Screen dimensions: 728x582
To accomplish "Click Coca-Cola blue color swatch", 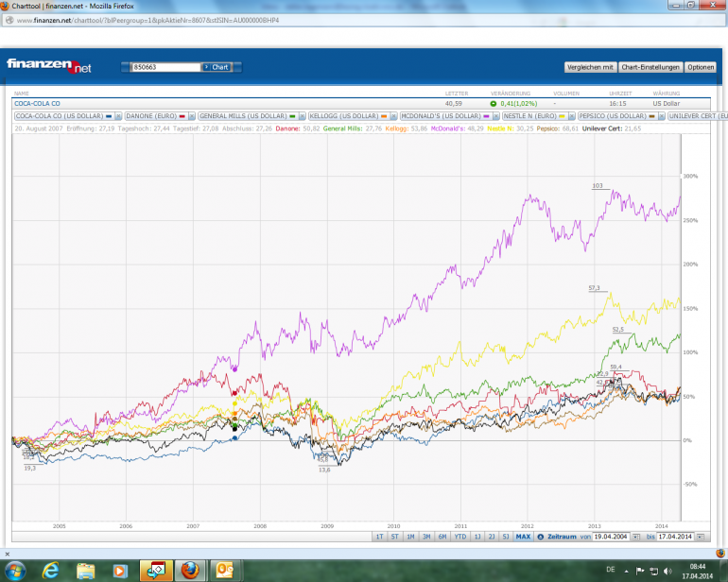I will 109,116.
